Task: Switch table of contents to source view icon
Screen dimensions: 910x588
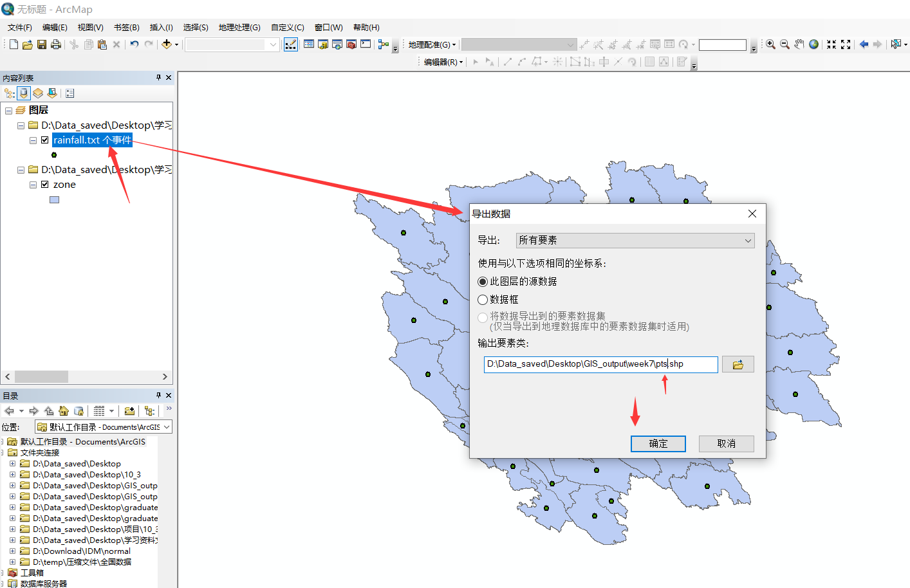Action: 24,93
